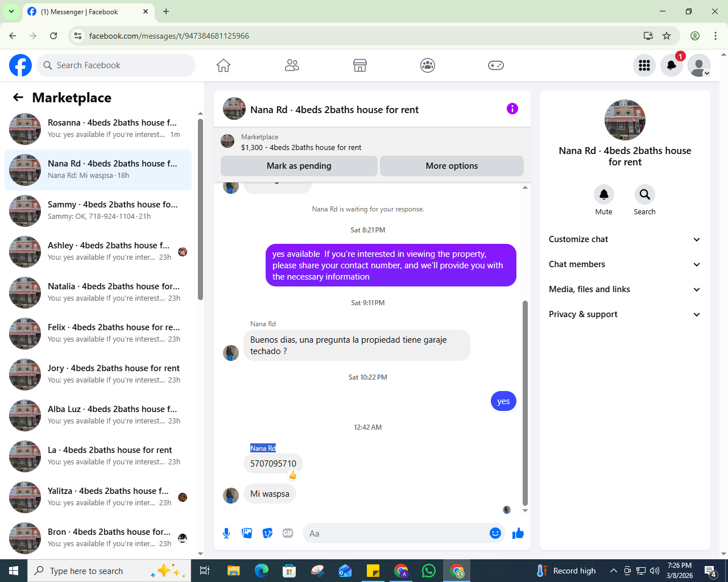
Task: Open Chrome tab search dropdown arrow
Action: tap(11, 11)
